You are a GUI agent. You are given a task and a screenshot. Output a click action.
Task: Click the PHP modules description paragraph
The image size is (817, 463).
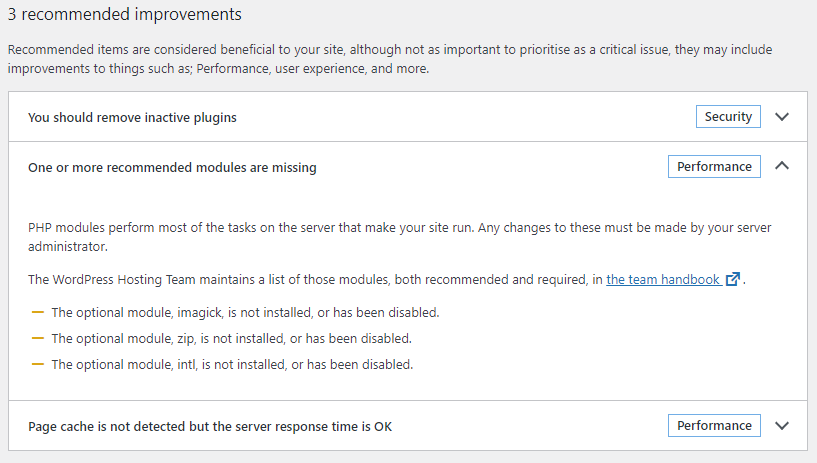tap(400, 237)
